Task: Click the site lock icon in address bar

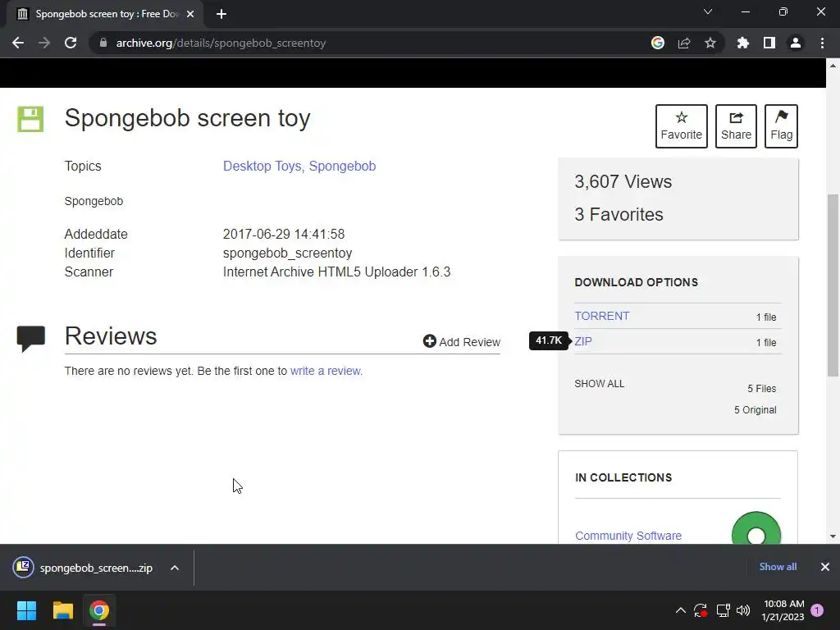Action: [x=103, y=43]
